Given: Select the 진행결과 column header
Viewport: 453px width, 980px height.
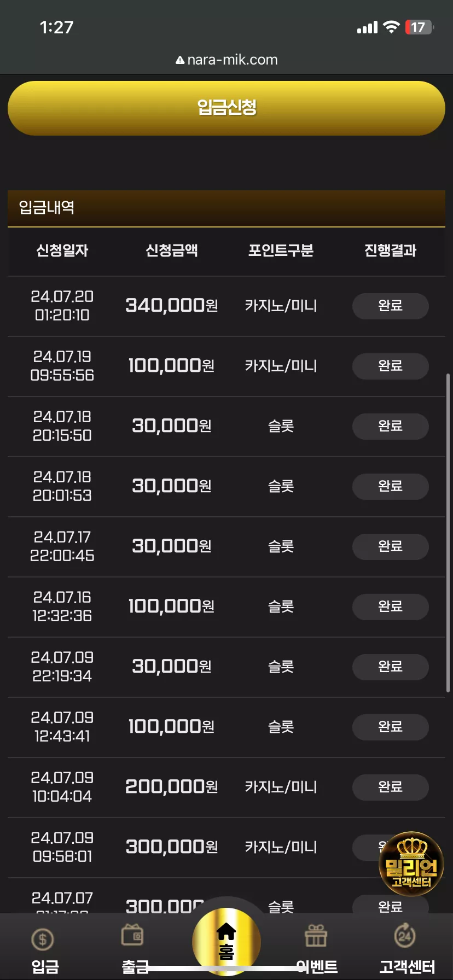Looking at the screenshot, I should coord(391,250).
